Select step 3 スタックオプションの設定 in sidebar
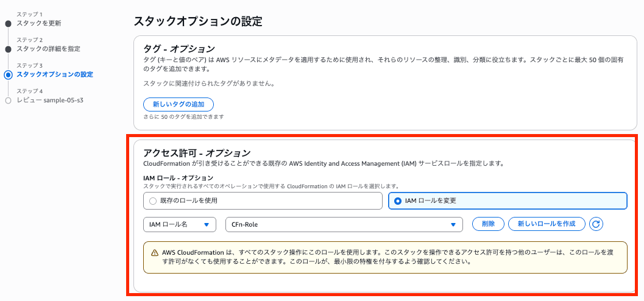 [55, 75]
